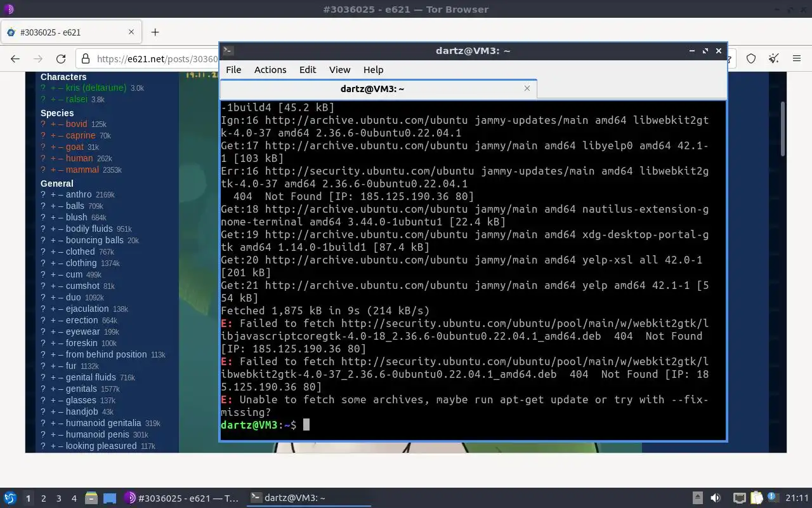Click the 'Characters' section heading
This screenshot has height=508, width=812.
click(x=63, y=77)
